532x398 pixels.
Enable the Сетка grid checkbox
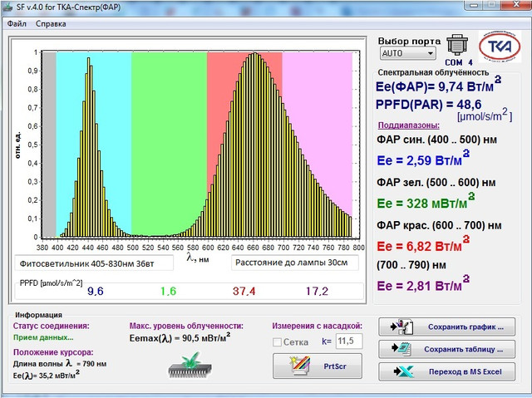[278, 341]
